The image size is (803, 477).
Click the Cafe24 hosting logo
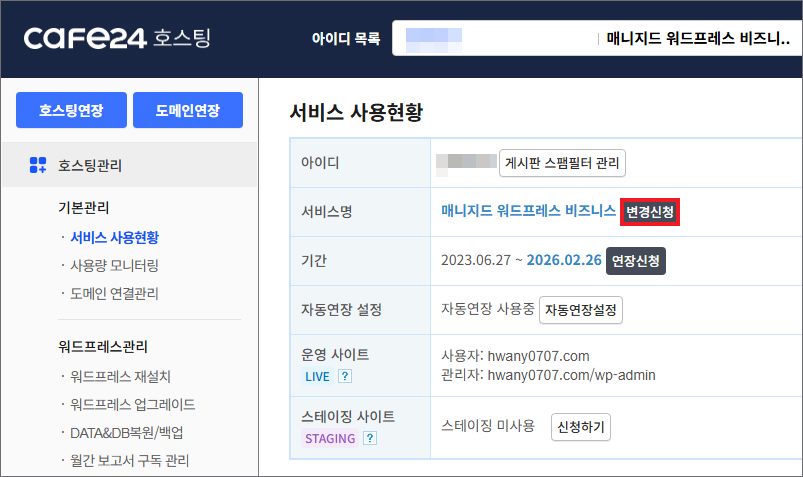(x=118, y=38)
